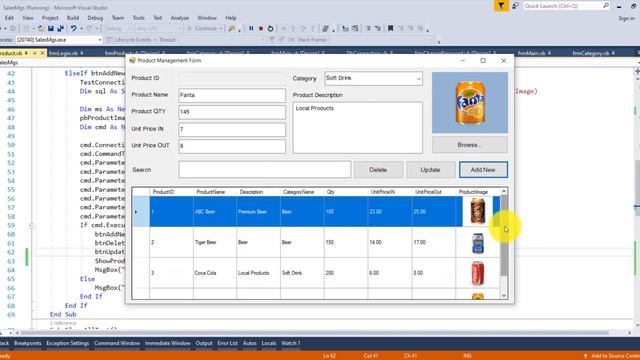Open the Help menu

click(231, 18)
